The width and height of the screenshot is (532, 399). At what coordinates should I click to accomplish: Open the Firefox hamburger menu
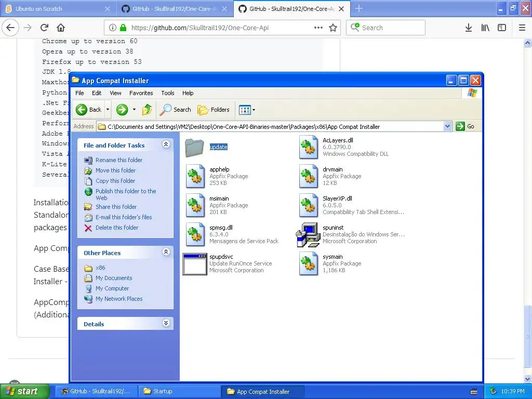pos(522,28)
